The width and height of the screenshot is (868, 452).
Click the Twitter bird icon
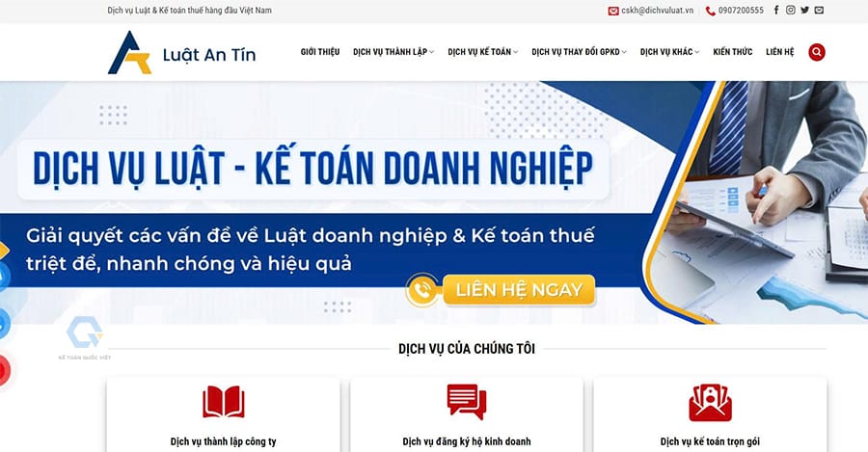click(x=804, y=10)
